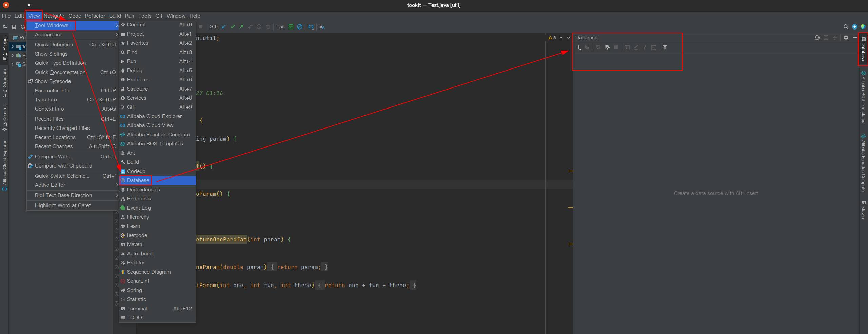Toggle the Database tool window side tab
The width and height of the screenshot is (868, 334).
[863, 49]
